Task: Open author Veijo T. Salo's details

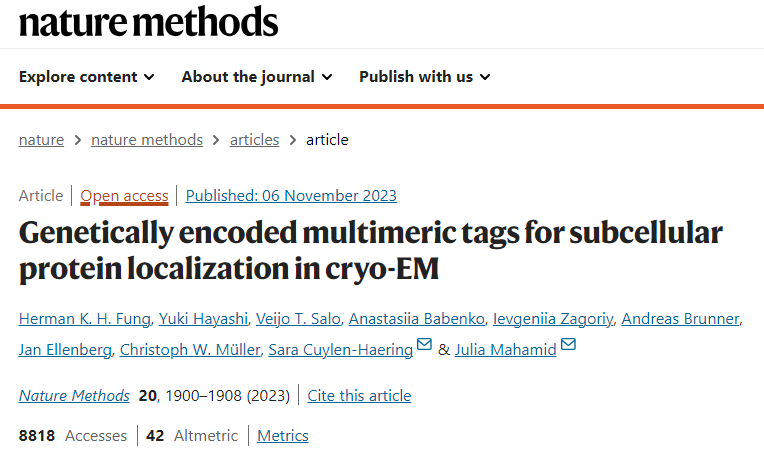Action: click(298, 319)
